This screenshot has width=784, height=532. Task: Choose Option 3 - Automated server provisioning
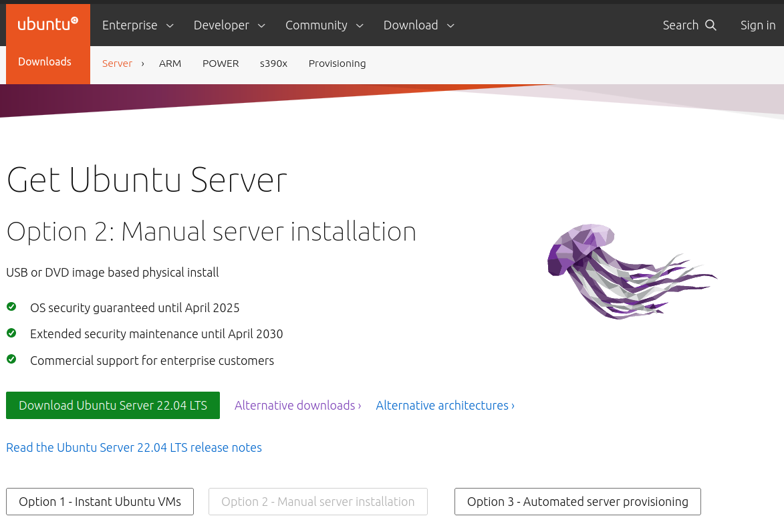click(577, 501)
